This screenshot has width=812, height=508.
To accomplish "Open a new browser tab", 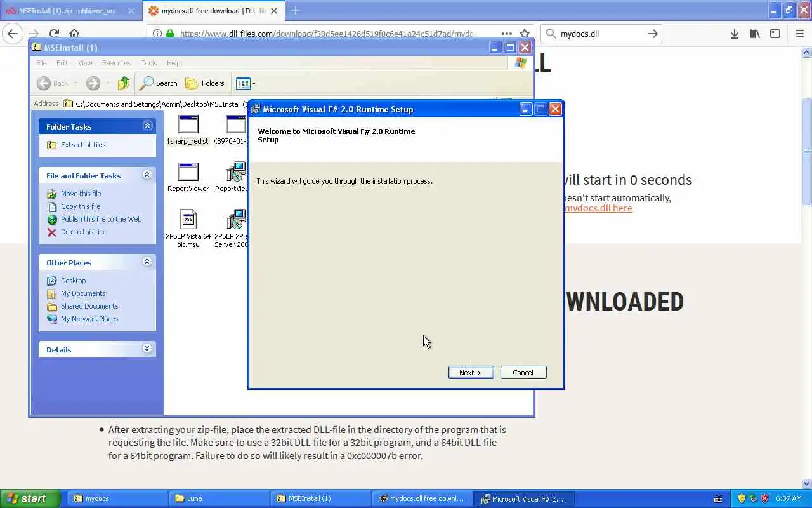I will (x=296, y=10).
